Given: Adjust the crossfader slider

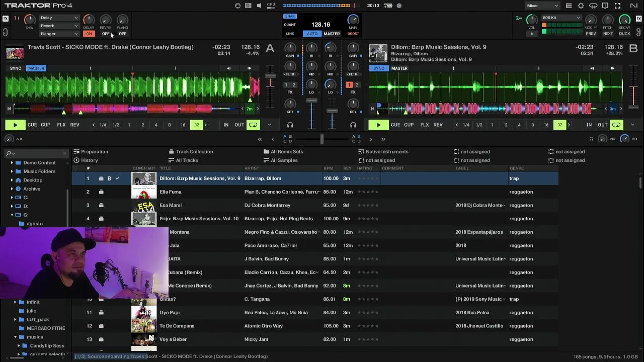Looking at the screenshot, I should click(x=321, y=139).
